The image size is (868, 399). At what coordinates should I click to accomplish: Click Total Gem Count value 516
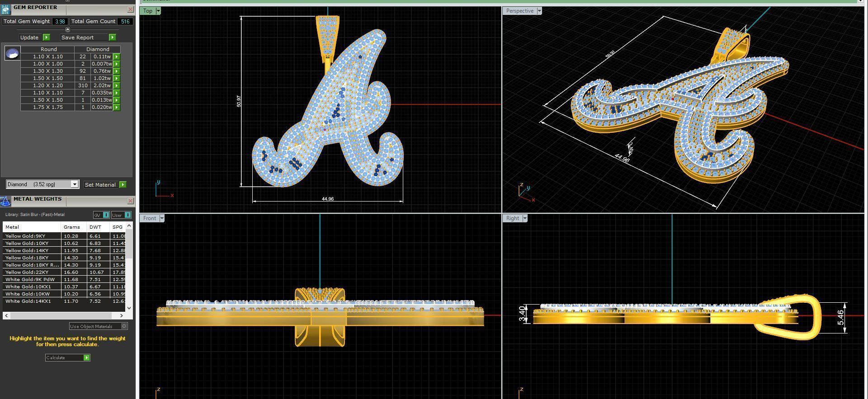click(x=125, y=21)
